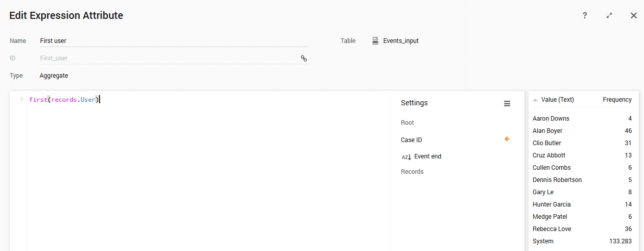Click the ID field First_user
This screenshot has width=644, height=251.
(168, 58)
